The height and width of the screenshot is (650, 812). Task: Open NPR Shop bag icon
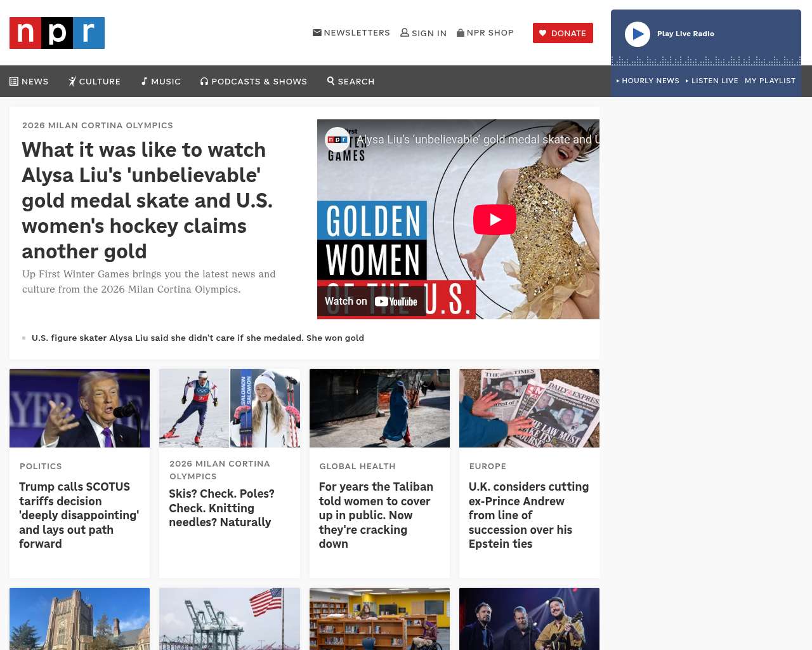(x=461, y=33)
